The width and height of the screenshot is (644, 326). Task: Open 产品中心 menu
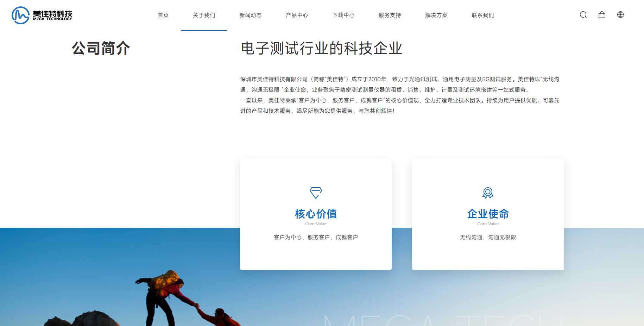pyautogui.click(x=297, y=15)
